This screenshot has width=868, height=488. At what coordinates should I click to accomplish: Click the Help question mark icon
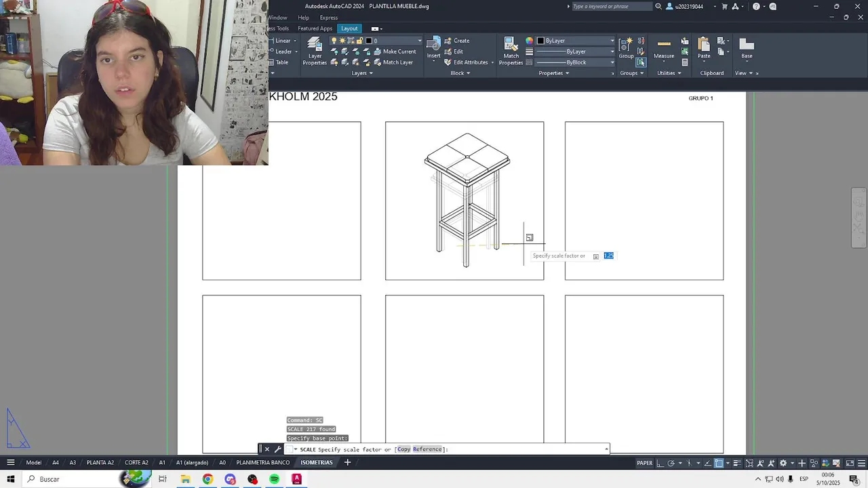pyautogui.click(x=756, y=7)
